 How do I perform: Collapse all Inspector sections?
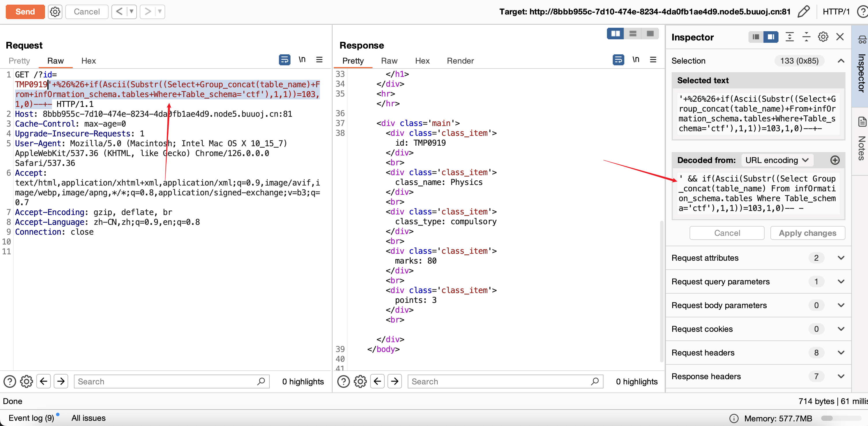(x=806, y=37)
